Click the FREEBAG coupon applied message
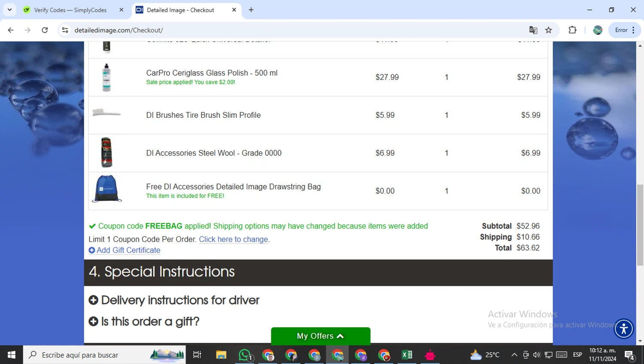This screenshot has height=364, width=644. point(263,226)
